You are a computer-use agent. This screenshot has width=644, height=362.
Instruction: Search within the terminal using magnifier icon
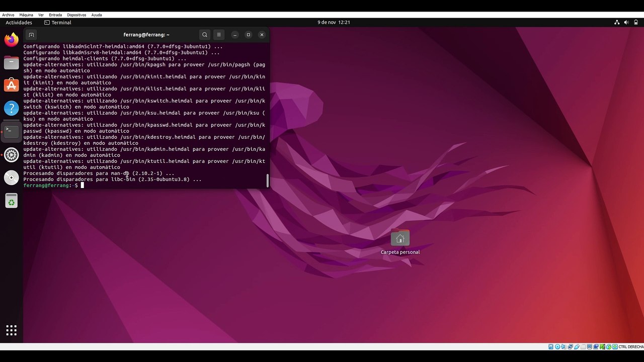click(x=204, y=35)
